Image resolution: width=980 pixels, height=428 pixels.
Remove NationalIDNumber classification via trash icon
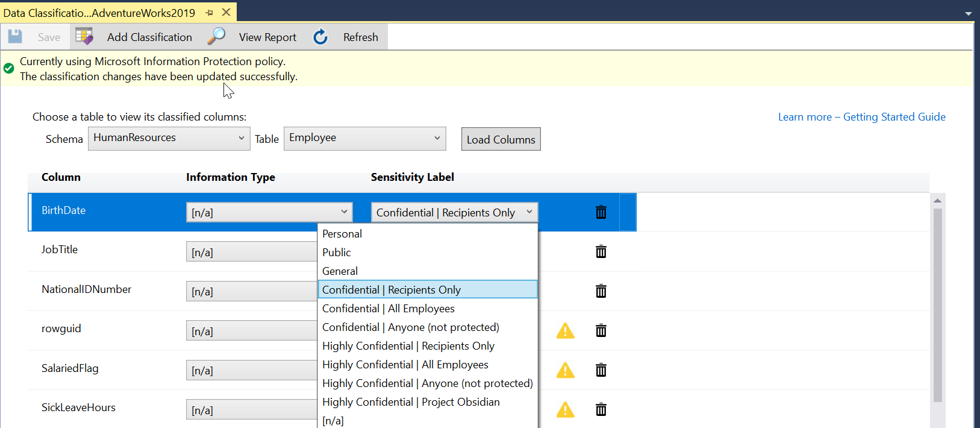(601, 291)
